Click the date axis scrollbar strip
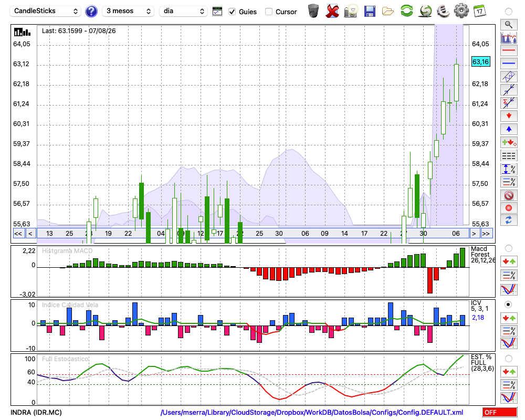The height and width of the screenshot is (420, 525). coord(253,234)
